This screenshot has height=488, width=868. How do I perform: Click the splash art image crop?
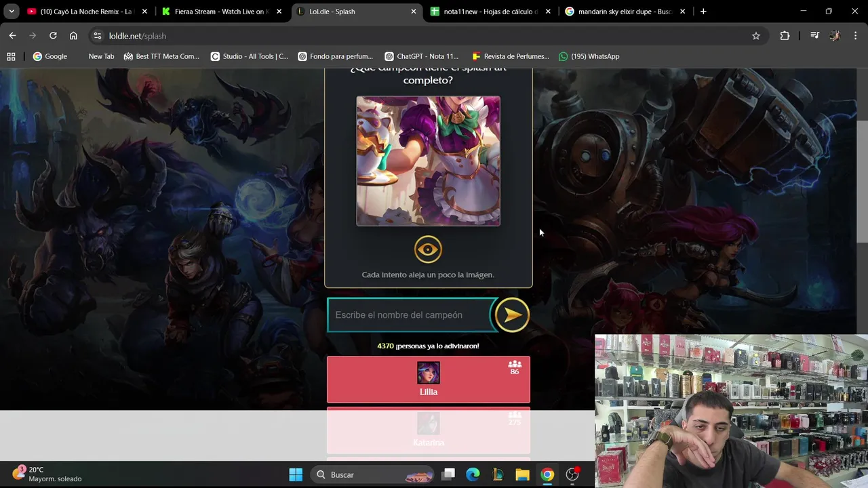(429, 161)
